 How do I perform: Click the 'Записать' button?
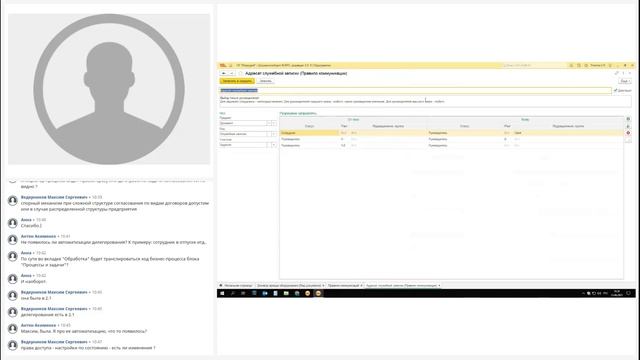coord(265,81)
